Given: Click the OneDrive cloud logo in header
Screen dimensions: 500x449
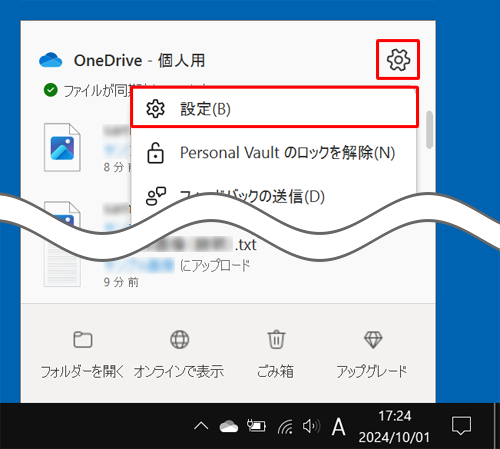Looking at the screenshot, I should tap(51, 60).
